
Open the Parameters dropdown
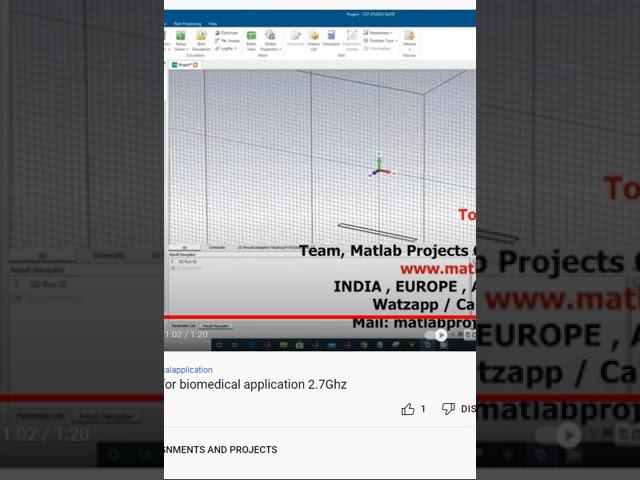point(378,33)
